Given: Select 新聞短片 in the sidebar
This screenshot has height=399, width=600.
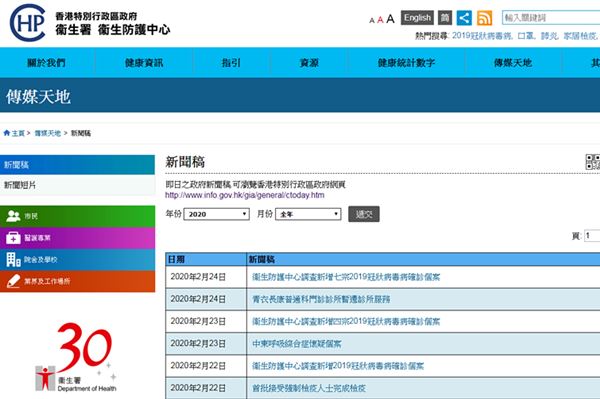Looking at the screenshot, I should click(x=77, y=185).
